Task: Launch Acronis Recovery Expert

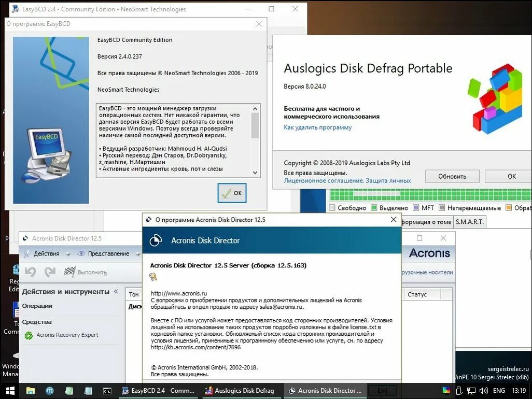Action: point(67,335)
